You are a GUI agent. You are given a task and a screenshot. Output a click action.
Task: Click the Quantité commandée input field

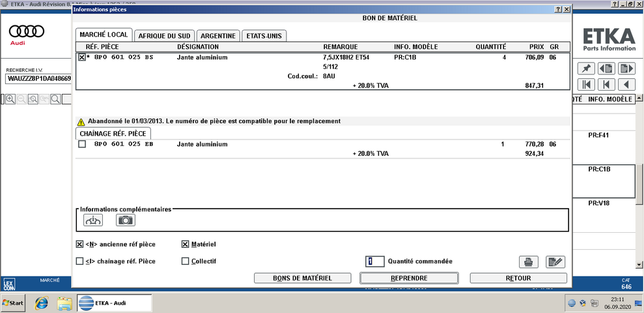pos(374,261)
